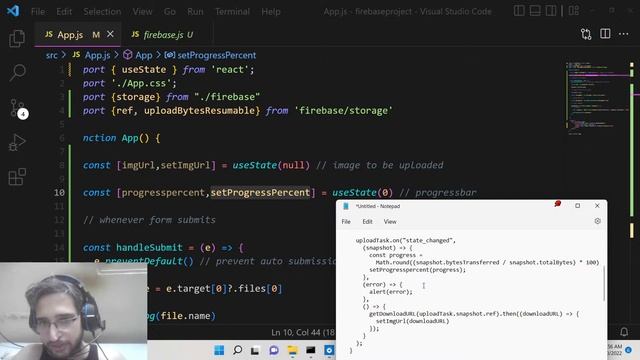Open Notepad View menu
The width and height of the screenshot is (640, 360).
point(390,222)
